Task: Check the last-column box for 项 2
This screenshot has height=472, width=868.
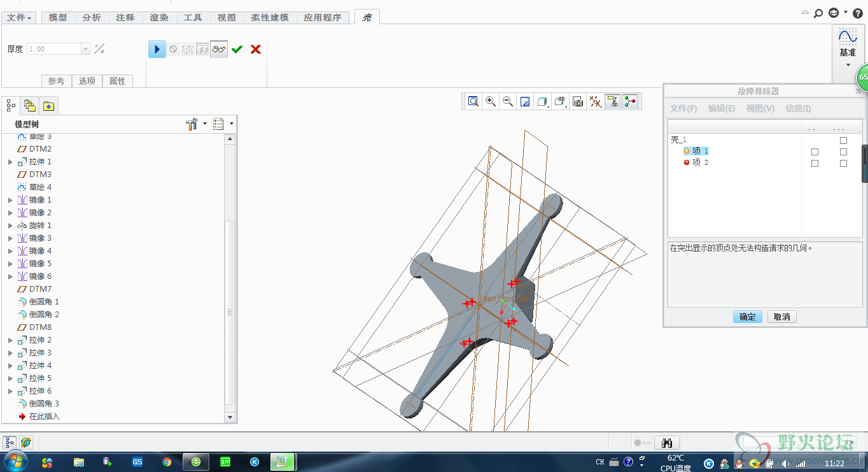Action: click(843, 164)
